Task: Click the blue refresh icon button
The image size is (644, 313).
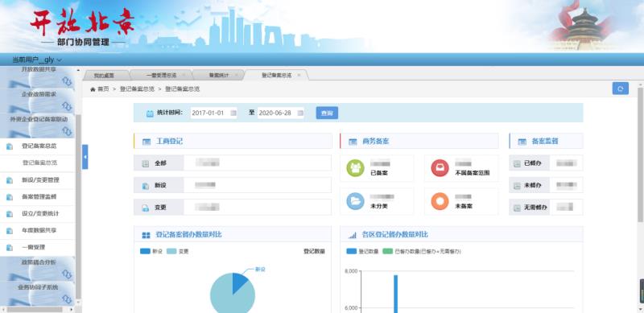Action: [620, 89]
